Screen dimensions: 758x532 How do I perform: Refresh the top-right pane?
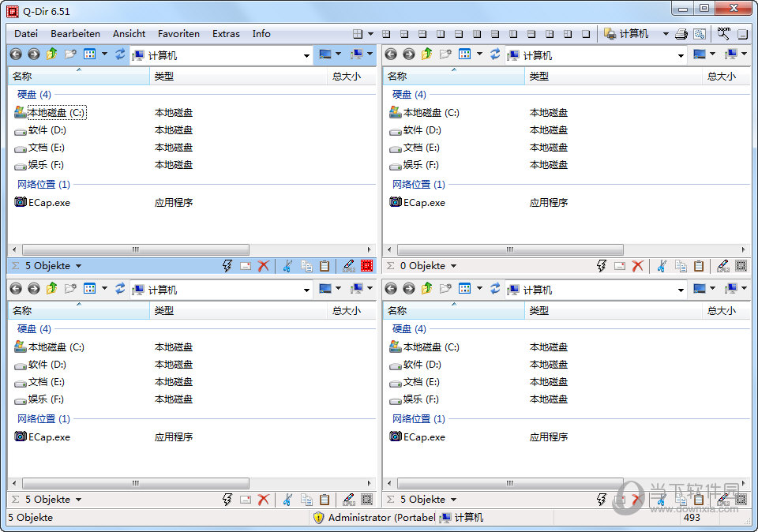[495, 54]
